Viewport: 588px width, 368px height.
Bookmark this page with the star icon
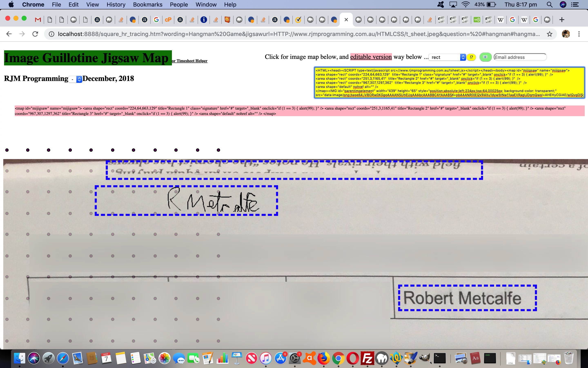(550, 34)
